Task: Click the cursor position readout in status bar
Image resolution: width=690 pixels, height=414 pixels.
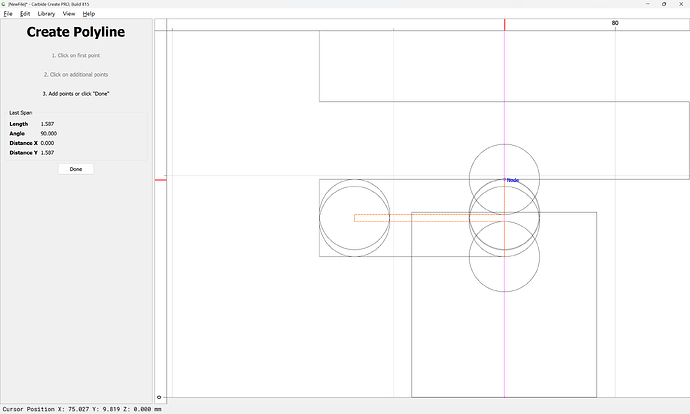Action: coord(82,409)
